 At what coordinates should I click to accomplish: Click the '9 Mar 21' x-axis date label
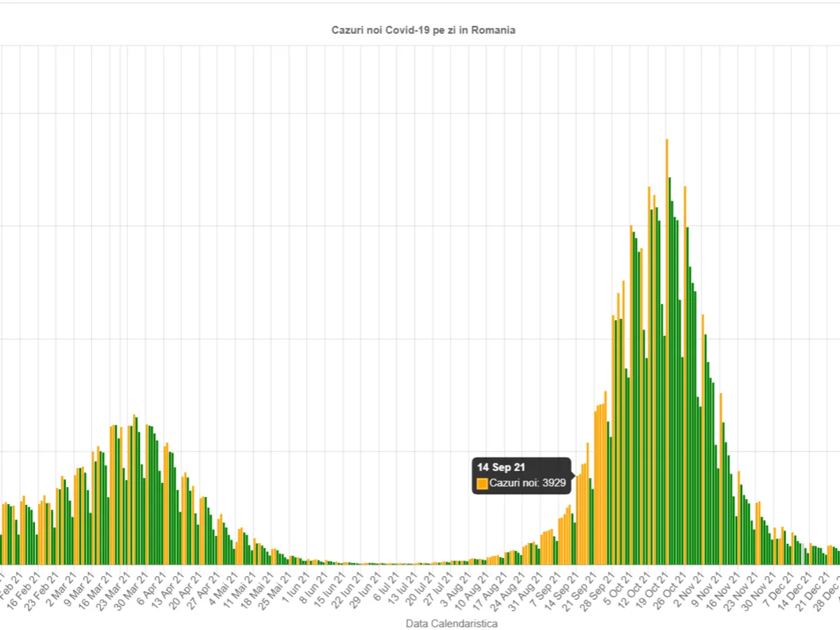pyautogui.click(x=77, y=591)
